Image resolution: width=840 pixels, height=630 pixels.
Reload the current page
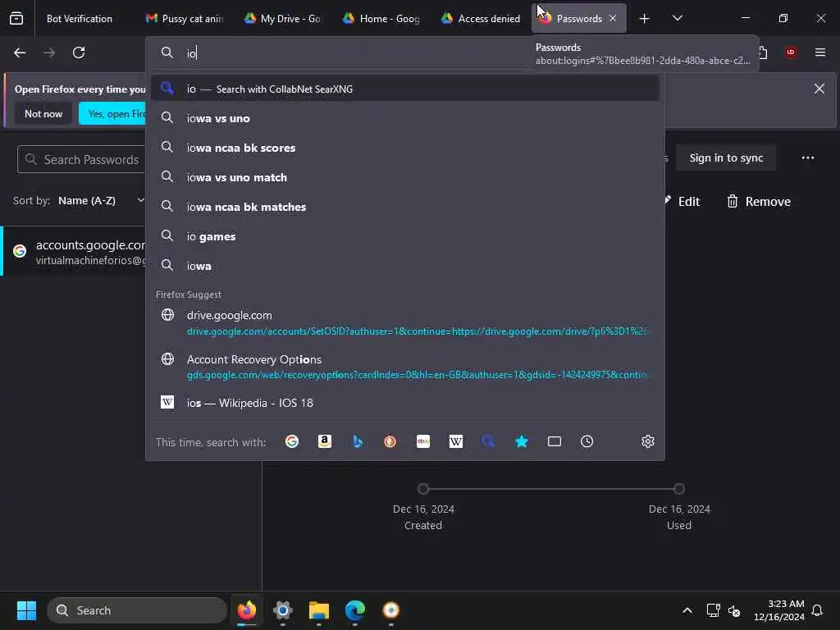pyautogui.click(x=79, y=52)
